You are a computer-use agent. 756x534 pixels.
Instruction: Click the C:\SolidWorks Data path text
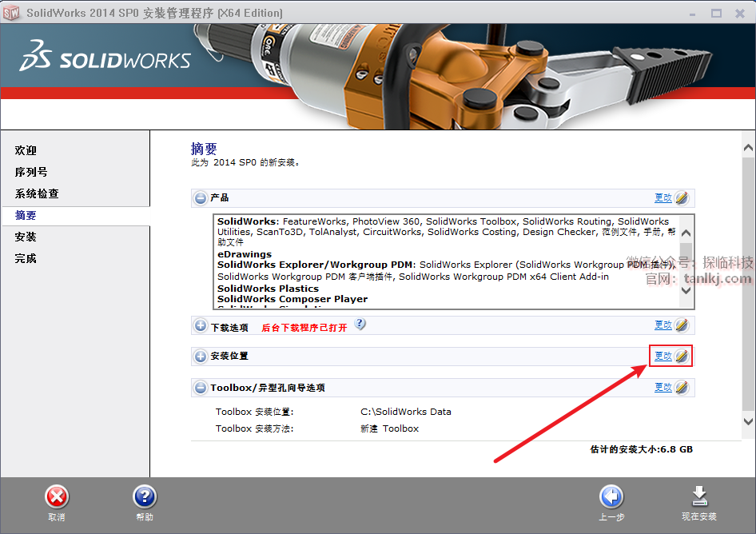[406, 412]
